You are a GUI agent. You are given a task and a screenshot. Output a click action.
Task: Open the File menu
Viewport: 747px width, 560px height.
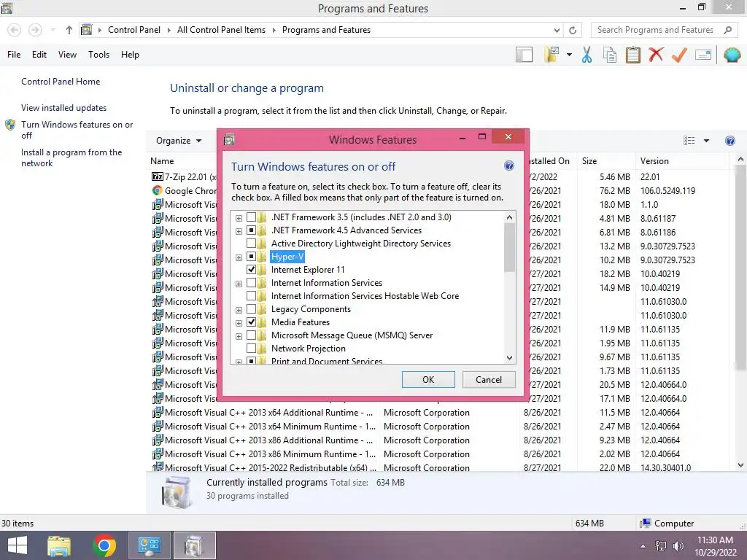[14, 54]
